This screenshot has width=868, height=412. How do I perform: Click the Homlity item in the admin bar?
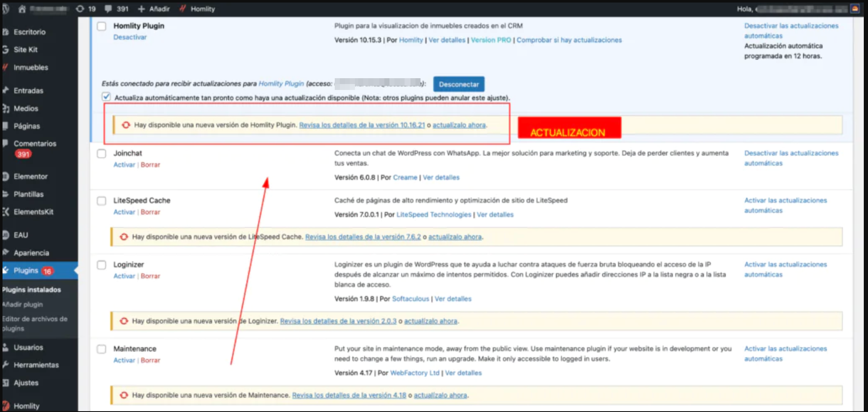(x=198, y=8)
